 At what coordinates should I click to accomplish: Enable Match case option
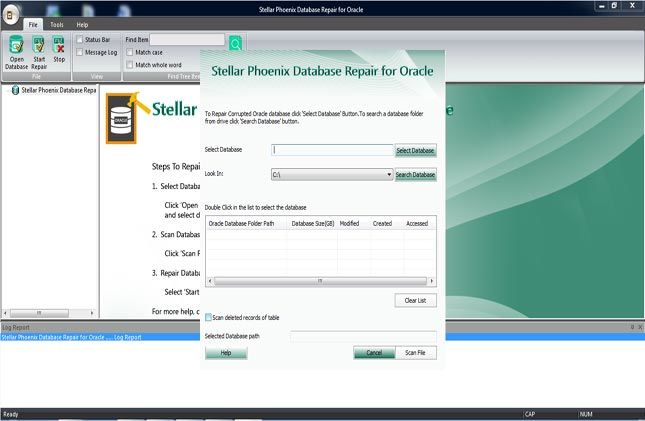[x=130, y=52]
